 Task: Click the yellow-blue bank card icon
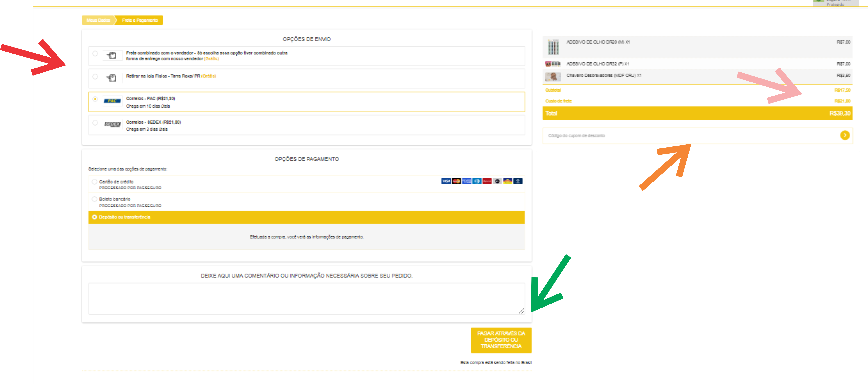(507, 181)
